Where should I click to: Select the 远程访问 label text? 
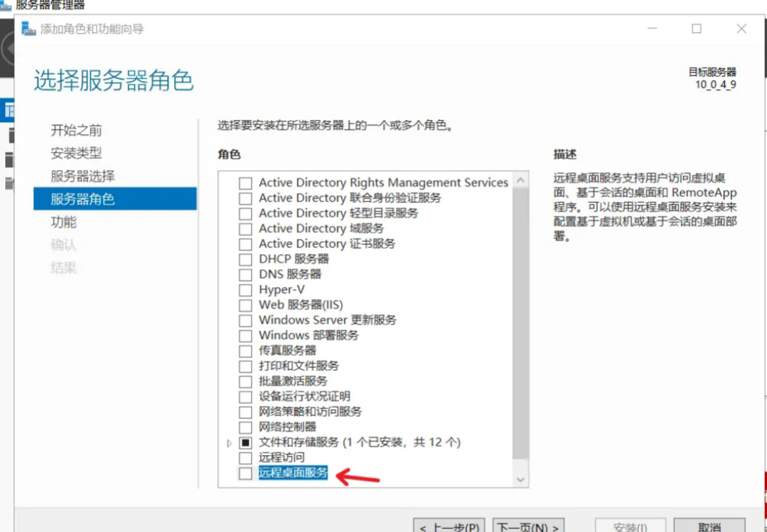tap(282, 458)
